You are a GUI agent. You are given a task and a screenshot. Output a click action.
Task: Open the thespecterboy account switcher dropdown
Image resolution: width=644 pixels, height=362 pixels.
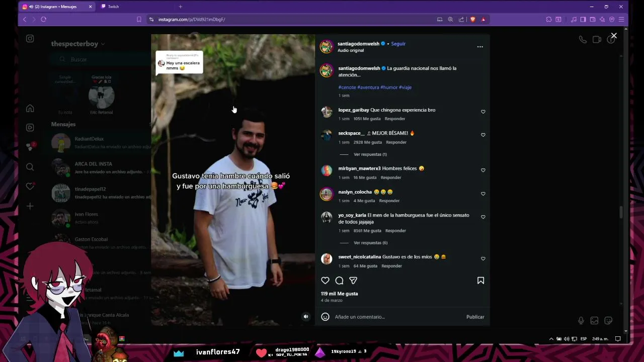(78, 44)
